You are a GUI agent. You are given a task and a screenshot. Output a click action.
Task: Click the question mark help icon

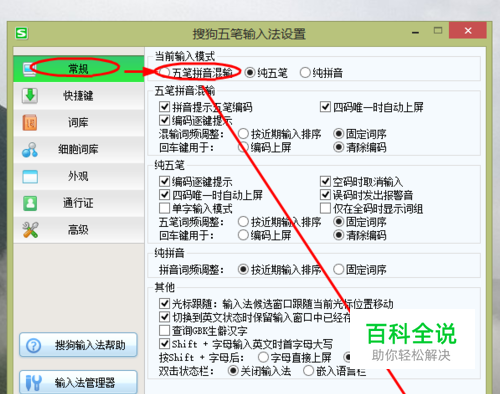(33, 346)
